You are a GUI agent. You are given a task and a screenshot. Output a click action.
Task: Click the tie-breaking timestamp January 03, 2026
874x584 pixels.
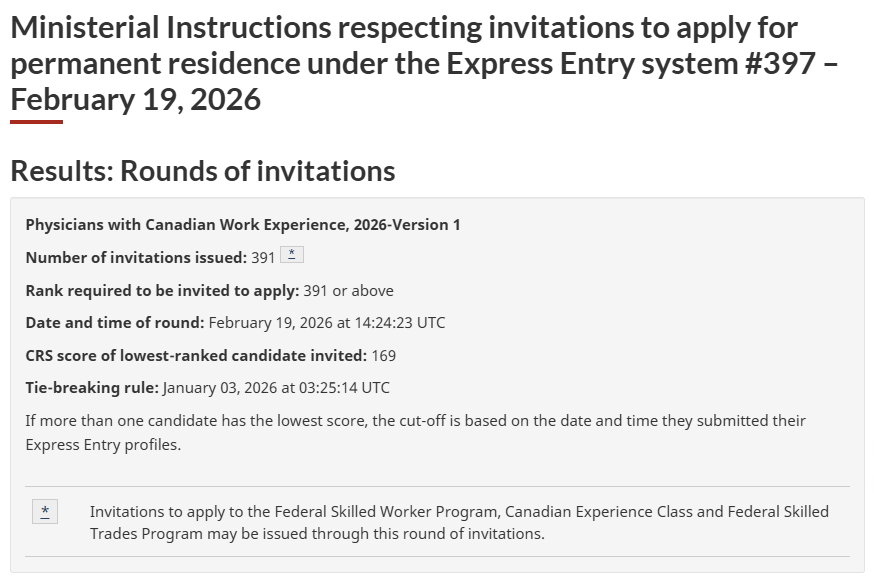276,387
